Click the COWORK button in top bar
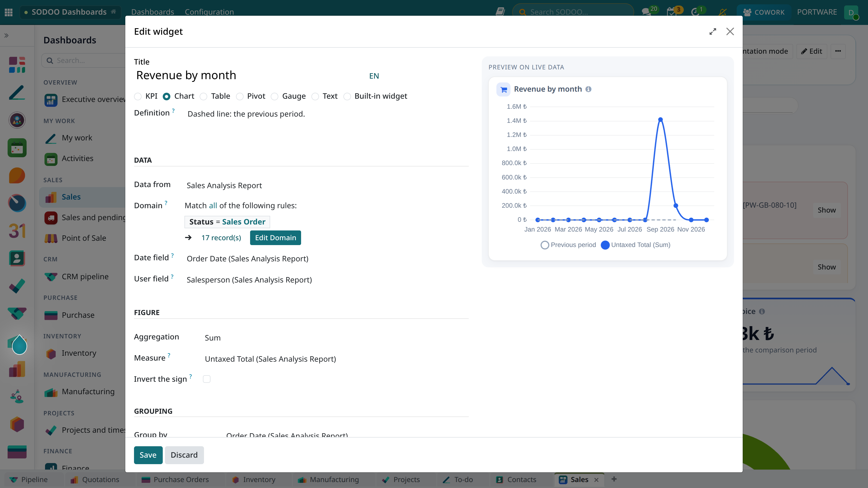Image resolution: width=868 pixels, height=488 pixels. (x=764, y=12)
